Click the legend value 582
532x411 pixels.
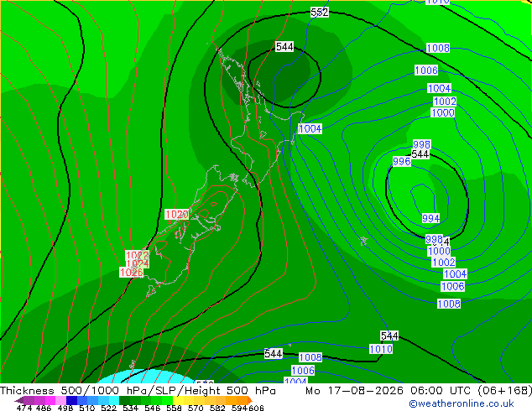217,408
